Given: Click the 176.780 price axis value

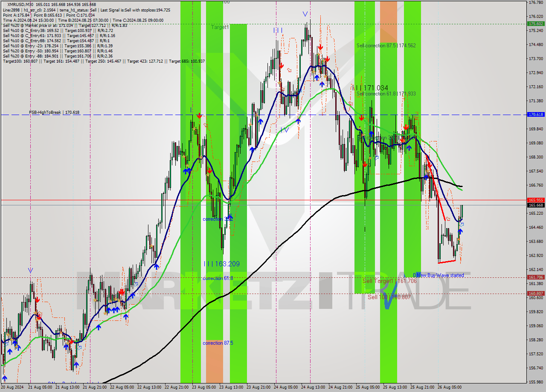Looking at the screenshot, I should coord(536,3).
